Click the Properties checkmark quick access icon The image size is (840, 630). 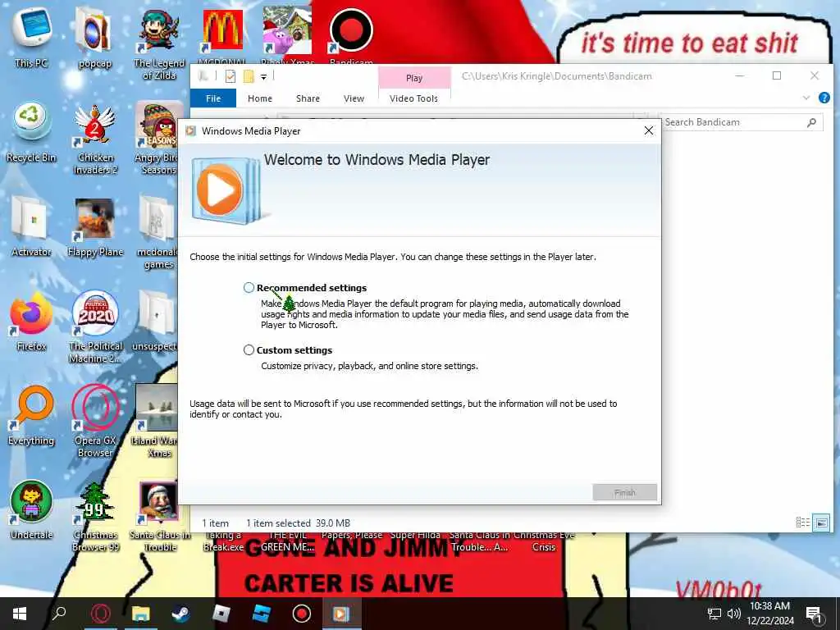(231, 76)
